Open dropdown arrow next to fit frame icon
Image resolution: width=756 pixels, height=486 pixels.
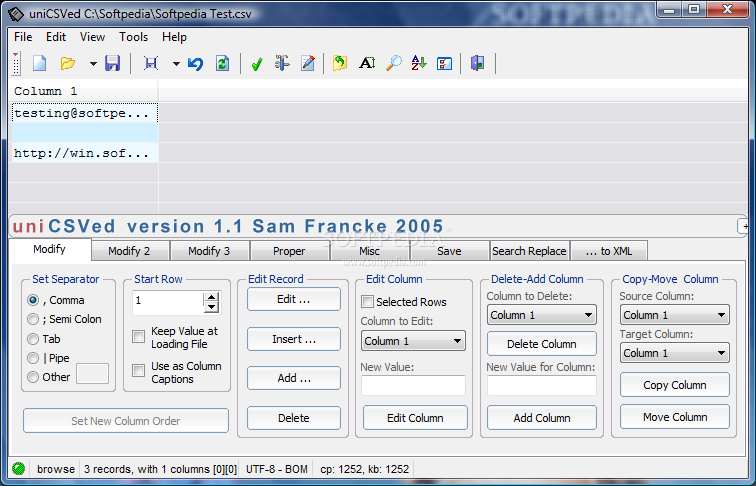coord(176,64)
